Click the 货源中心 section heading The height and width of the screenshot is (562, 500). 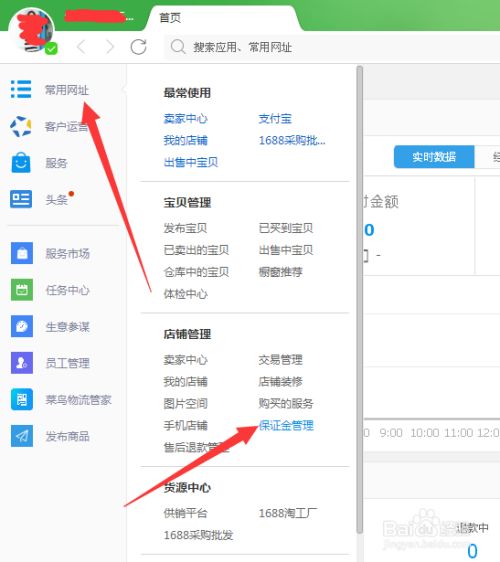187,487
